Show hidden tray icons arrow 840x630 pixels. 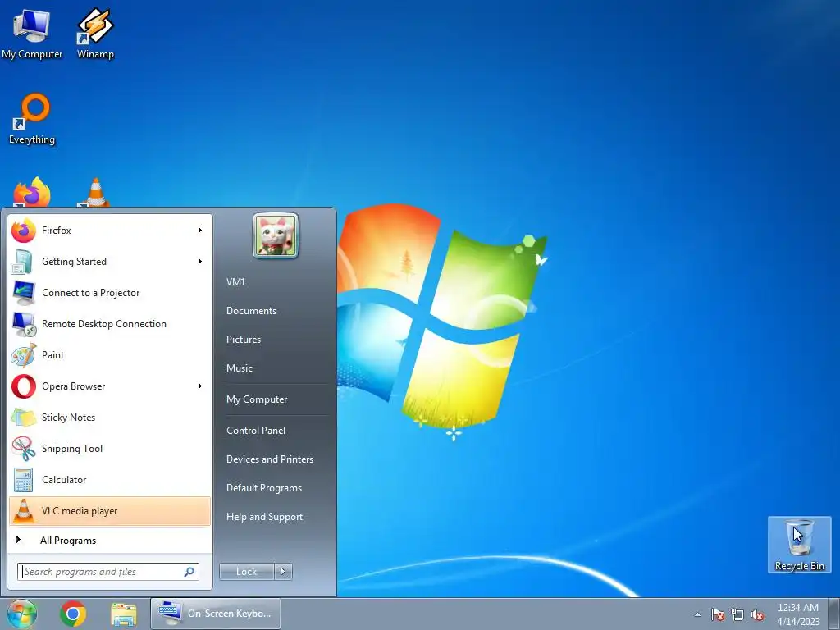pos(697,614)
